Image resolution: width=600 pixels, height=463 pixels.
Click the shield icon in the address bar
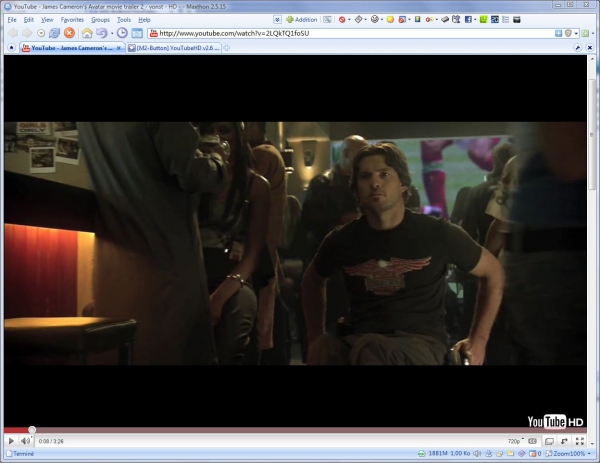pyautogui.click(x=568, y=33)
